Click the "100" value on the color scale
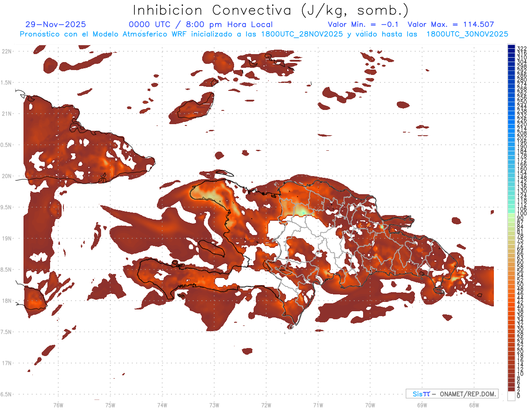This screenshot has width=532, height=411. point(521,214)
